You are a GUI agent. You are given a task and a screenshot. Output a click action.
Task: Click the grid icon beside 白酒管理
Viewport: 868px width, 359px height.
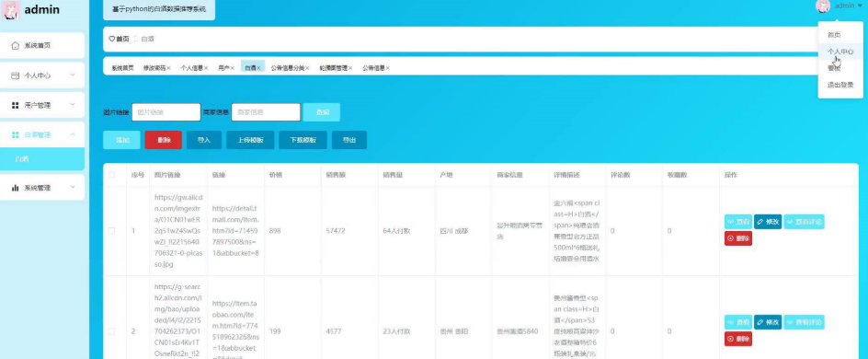click(x=16, y=134)
